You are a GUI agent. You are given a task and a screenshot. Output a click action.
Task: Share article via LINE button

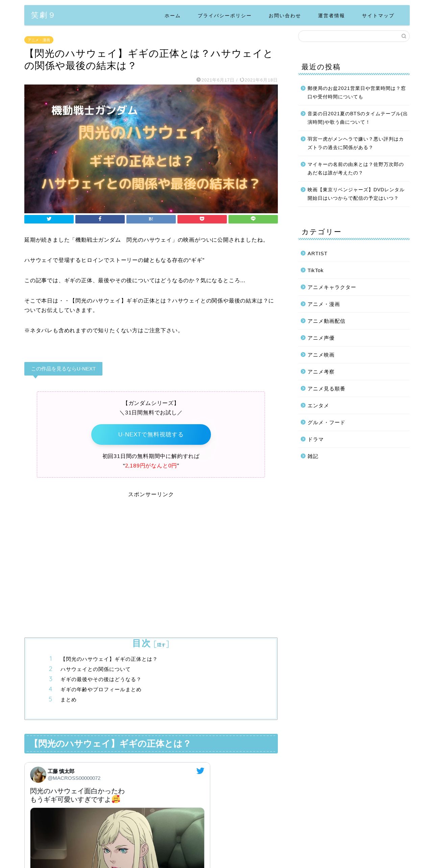click(x=253, y=219)
